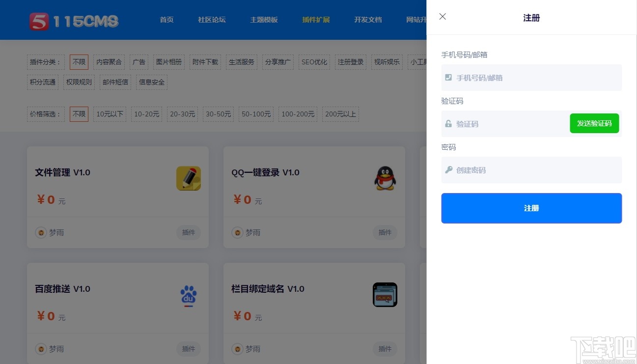637x364 pixels.
Task: Click the 插件 tag on the QQ一键登录 card
Action: [385, 232]
